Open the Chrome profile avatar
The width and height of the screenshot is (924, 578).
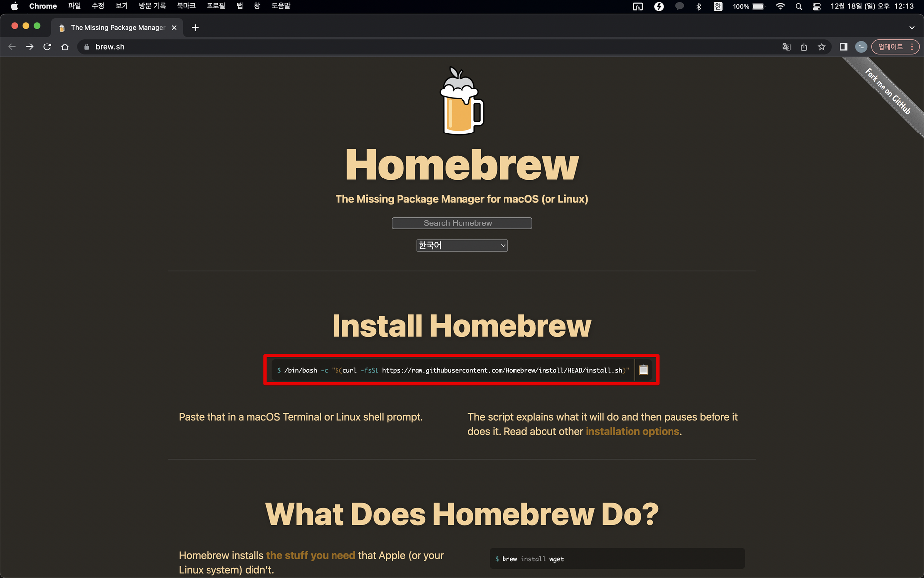[x=861, y=47]
